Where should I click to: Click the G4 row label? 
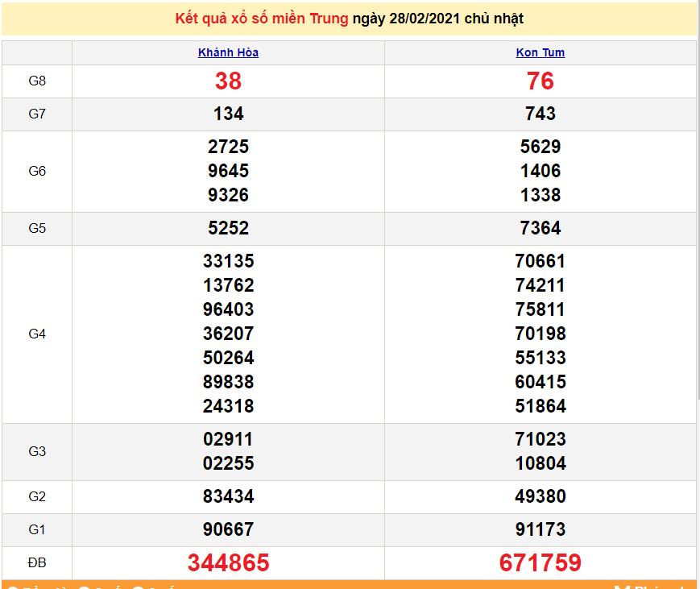pos(37,334)
